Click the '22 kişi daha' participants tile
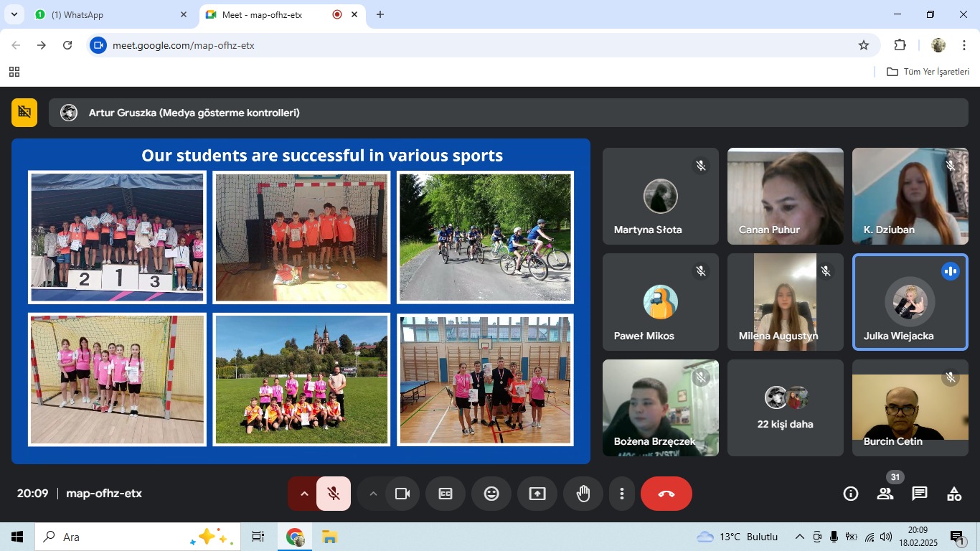980x551 pixels. click(785, 408)
